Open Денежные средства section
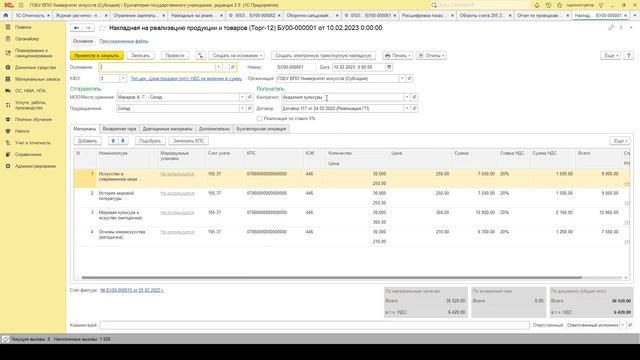The image size is (640, 360). 35,67
